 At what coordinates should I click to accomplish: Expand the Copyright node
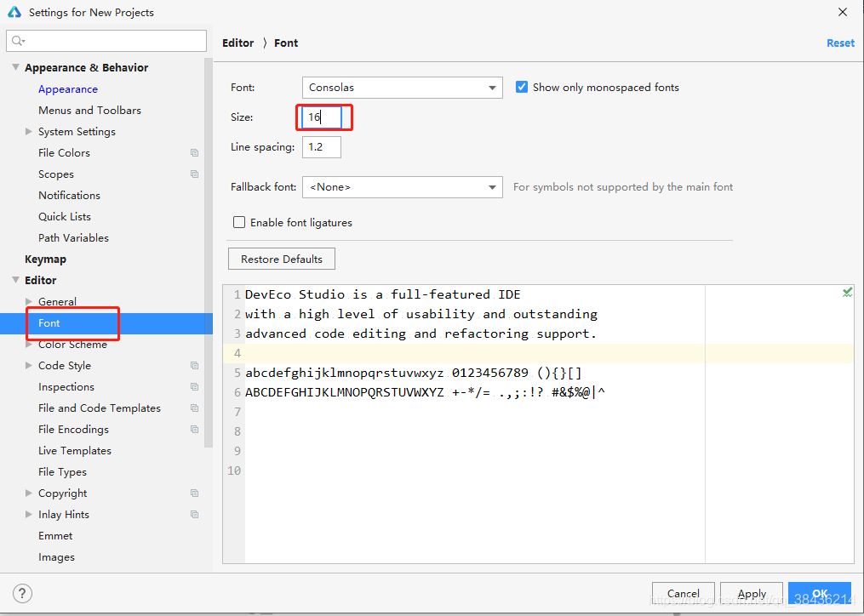click(29, 493)
